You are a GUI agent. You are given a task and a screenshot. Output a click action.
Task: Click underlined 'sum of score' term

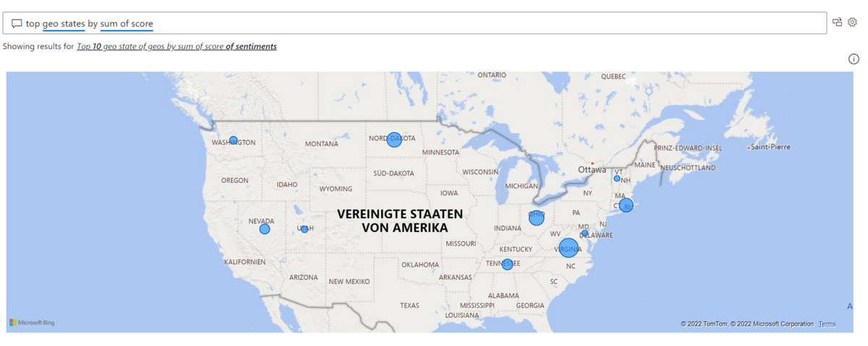point(127,24)
